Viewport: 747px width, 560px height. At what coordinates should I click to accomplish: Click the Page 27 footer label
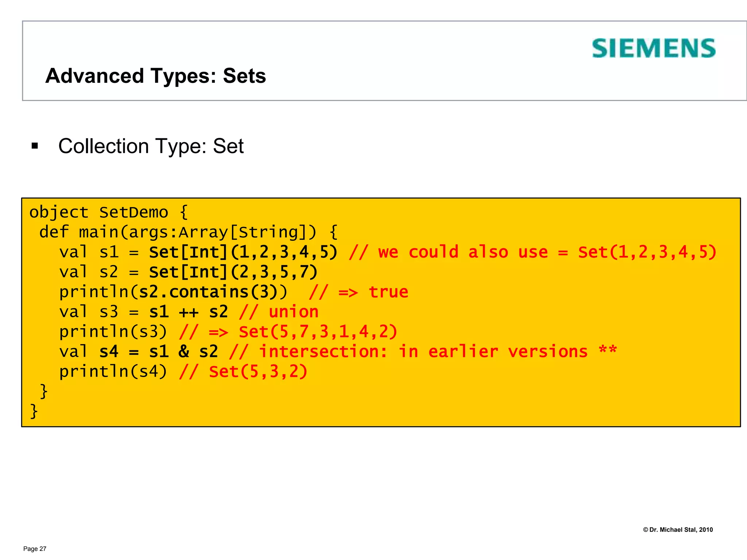(x=35, y=549)
